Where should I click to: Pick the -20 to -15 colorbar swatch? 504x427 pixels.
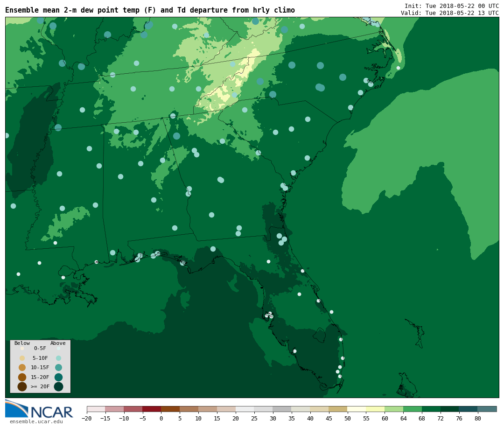point(96,409)
